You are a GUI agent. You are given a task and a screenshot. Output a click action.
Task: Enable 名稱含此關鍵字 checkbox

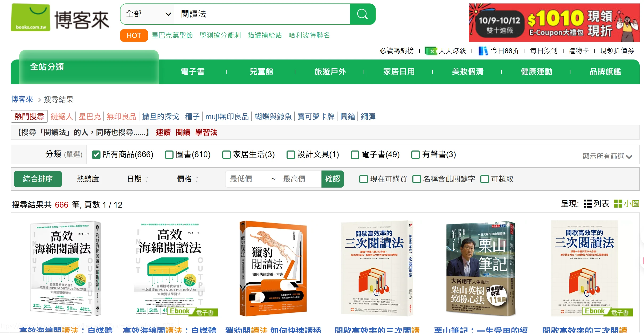pyautogui.click(x=416, y=179)
